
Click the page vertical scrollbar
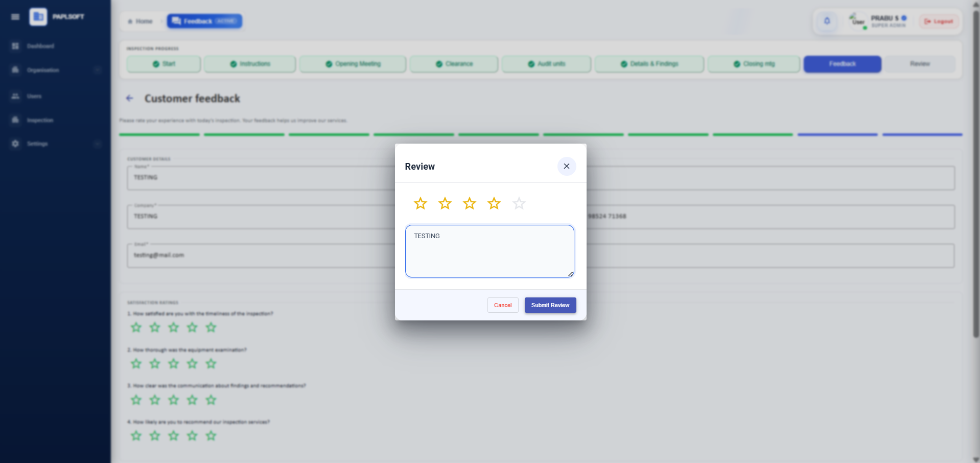pos(976,174)
